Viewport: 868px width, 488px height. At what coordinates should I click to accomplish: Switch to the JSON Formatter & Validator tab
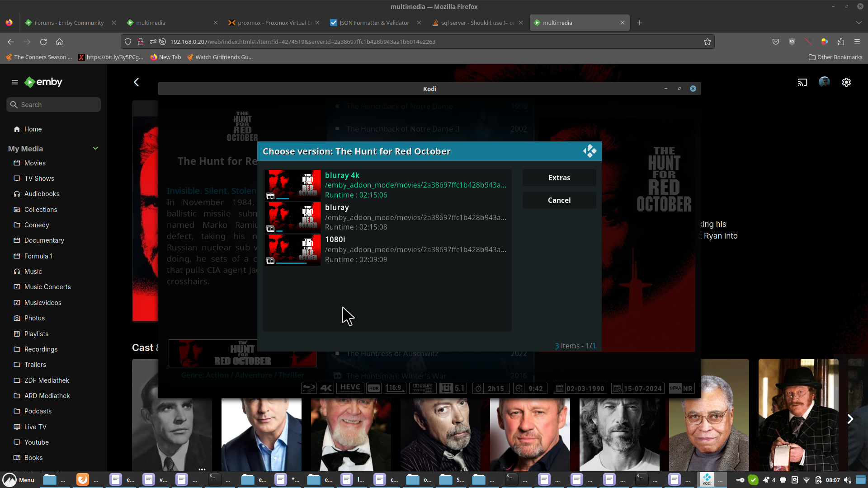pos(374,23)
